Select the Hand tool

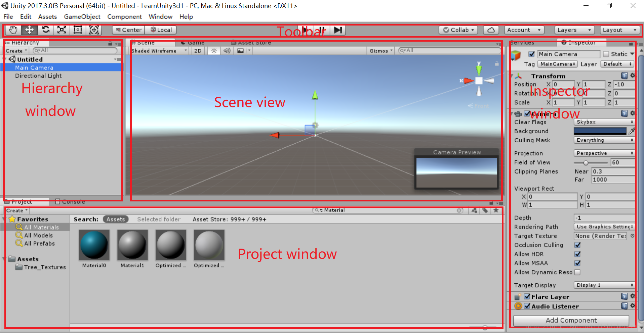(13, 30)
